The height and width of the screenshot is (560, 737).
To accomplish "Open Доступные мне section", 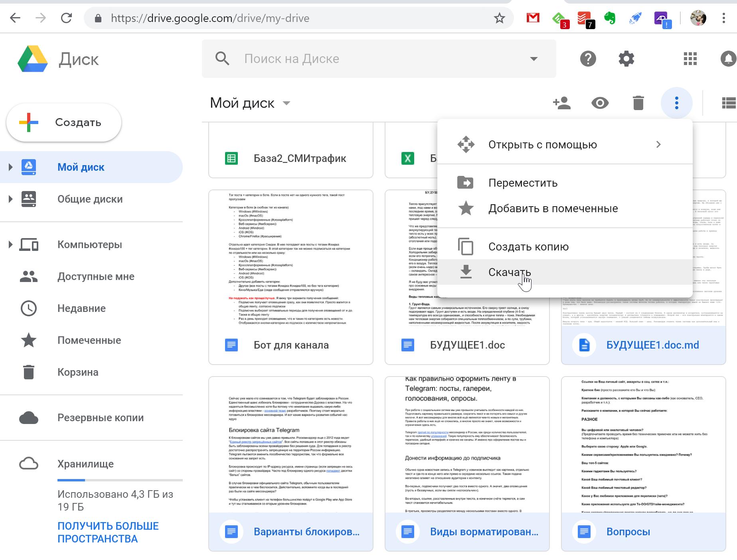I will point(91,276).
